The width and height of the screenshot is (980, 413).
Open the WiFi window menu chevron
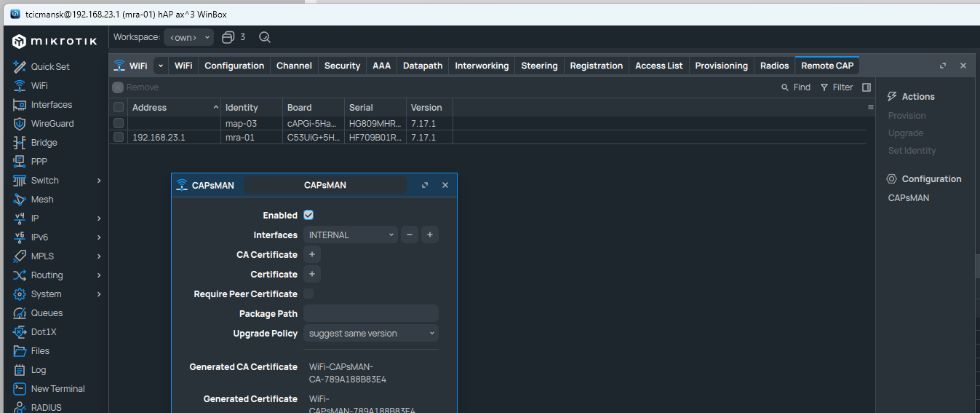pos(161,66)
